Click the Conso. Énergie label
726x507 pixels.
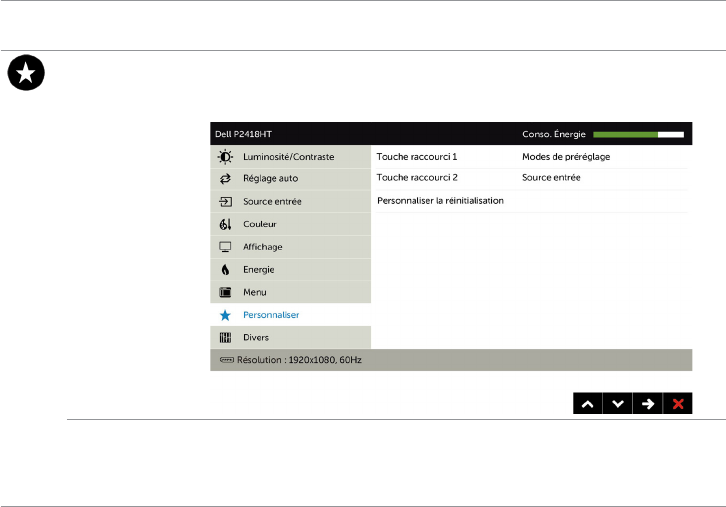pos(554,134)
